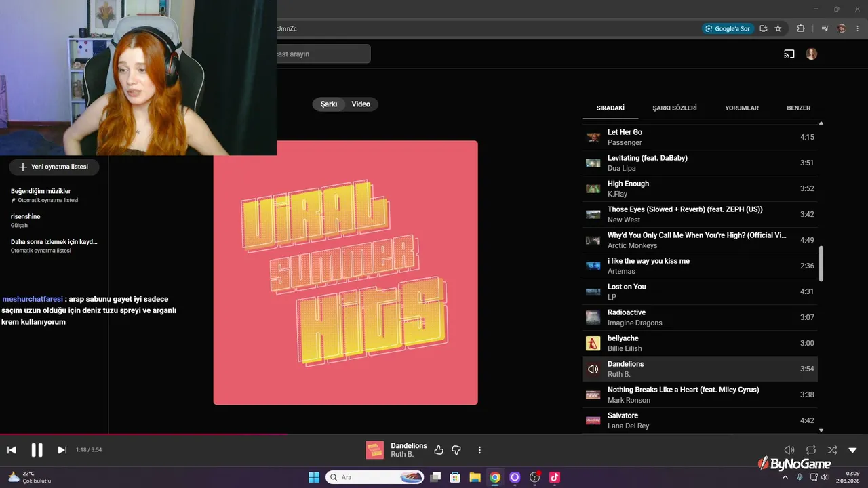Open the YouTube Music account avatar menu
This screenshot has height=488, width=868.
click(x=812, y=54)
